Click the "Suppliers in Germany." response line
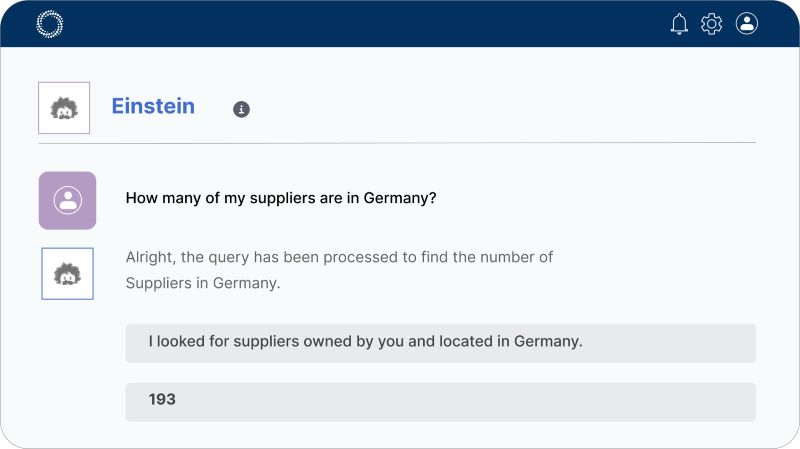Image resolution: width=800 pixels, height=449 pixels. point(203,283)
